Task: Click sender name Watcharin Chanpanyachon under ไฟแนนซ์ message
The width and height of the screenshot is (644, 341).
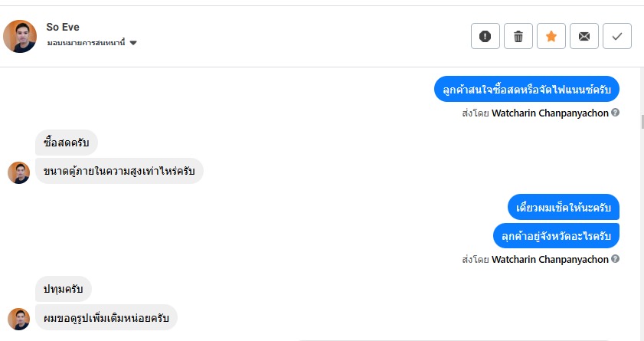Action: (550, 113)
